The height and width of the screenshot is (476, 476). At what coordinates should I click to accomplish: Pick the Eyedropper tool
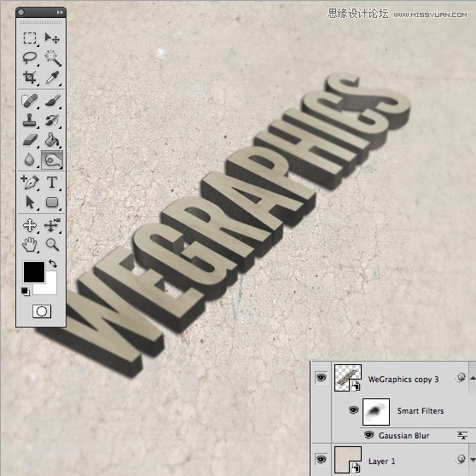[x=52, y=77]
